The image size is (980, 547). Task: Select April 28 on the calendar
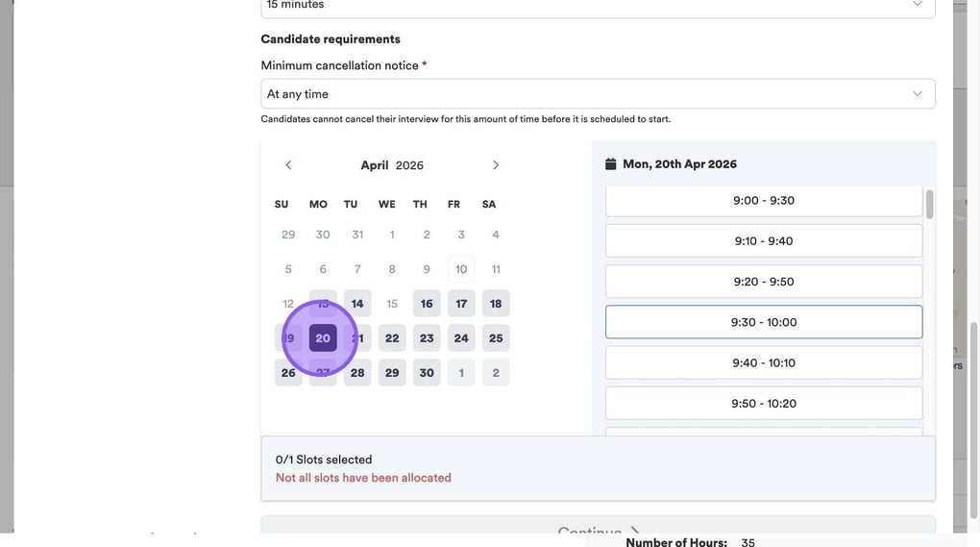pos(357,373)
